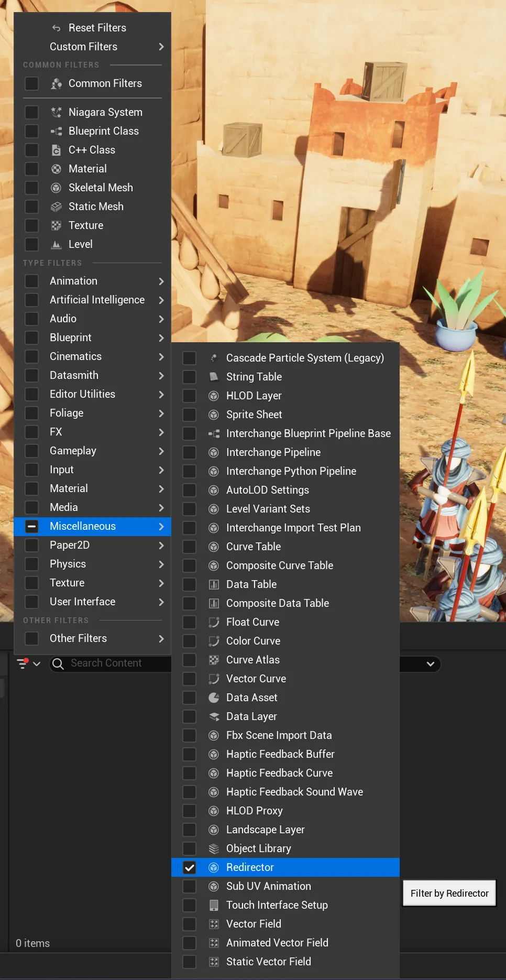
Task: Toggle the Miscellaneous partial-state checkbox
Action: pos(32,526)
